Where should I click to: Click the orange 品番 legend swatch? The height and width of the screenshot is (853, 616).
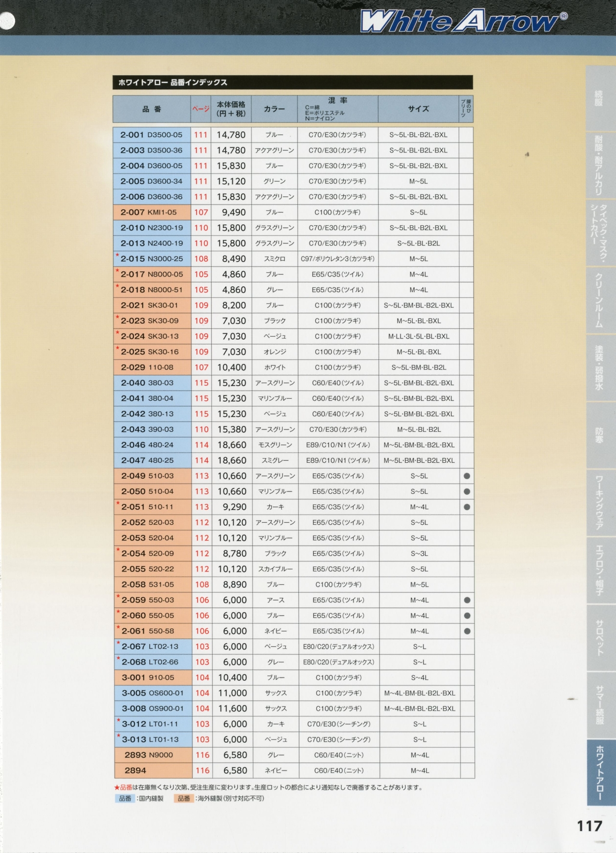pyautogui.click(x=184, y=798)
